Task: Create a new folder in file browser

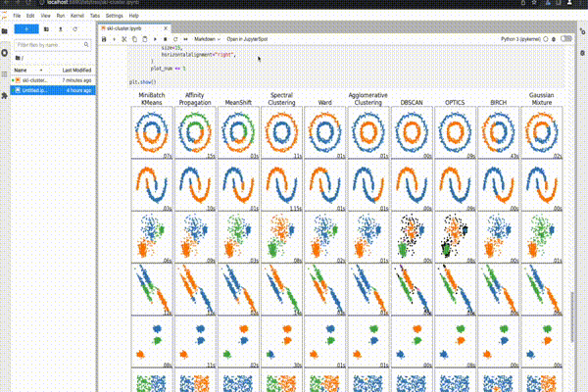Action: click(46, 28)
